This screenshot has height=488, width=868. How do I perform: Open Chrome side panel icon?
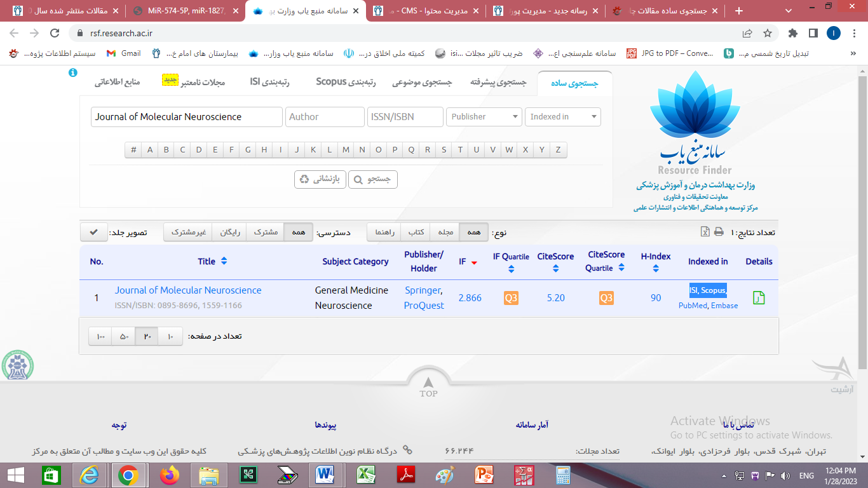tap(813, 33)
